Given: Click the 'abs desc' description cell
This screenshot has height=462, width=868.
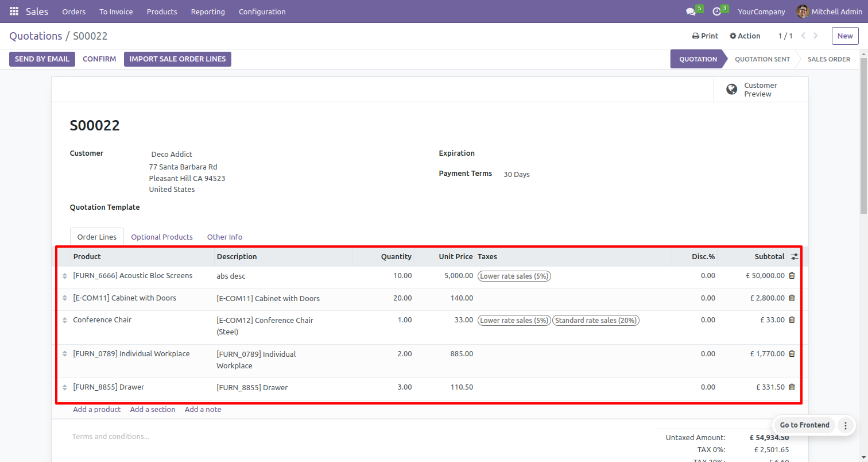Looking at the screenshot, I should coord(284,276).
